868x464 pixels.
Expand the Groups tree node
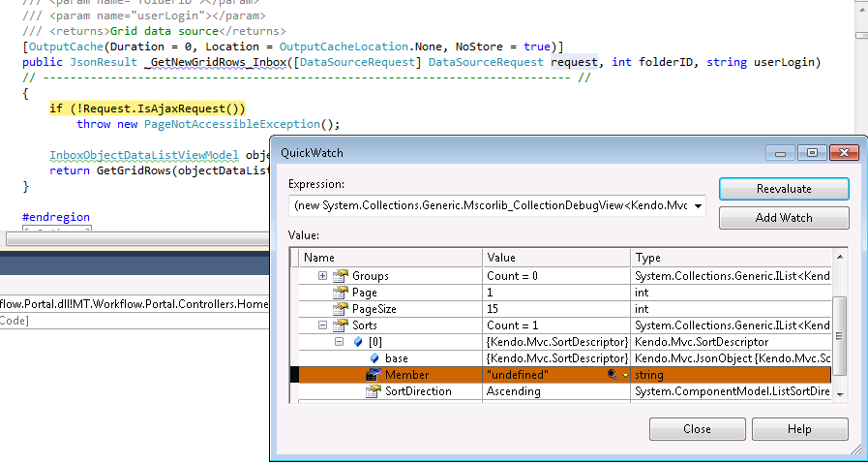pos(322,276)
